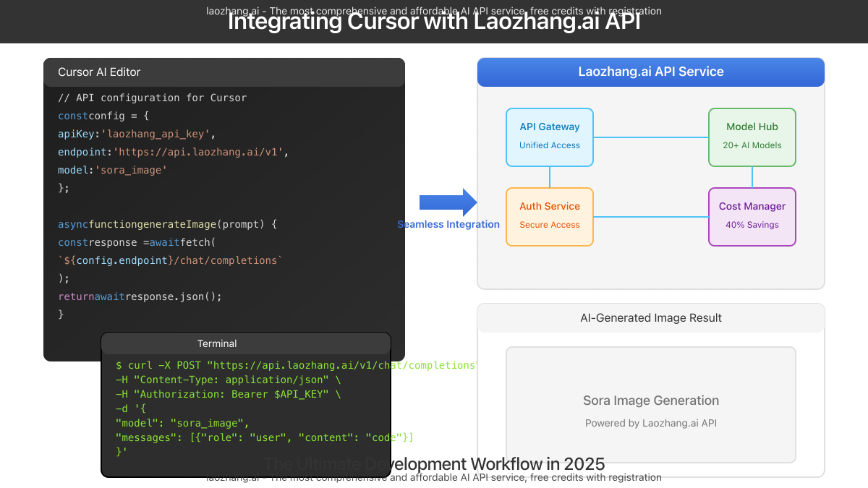Click the "messages" JSON line in Terminal
This screenshot has height=488, width=868.
click(x=265, y=437)
